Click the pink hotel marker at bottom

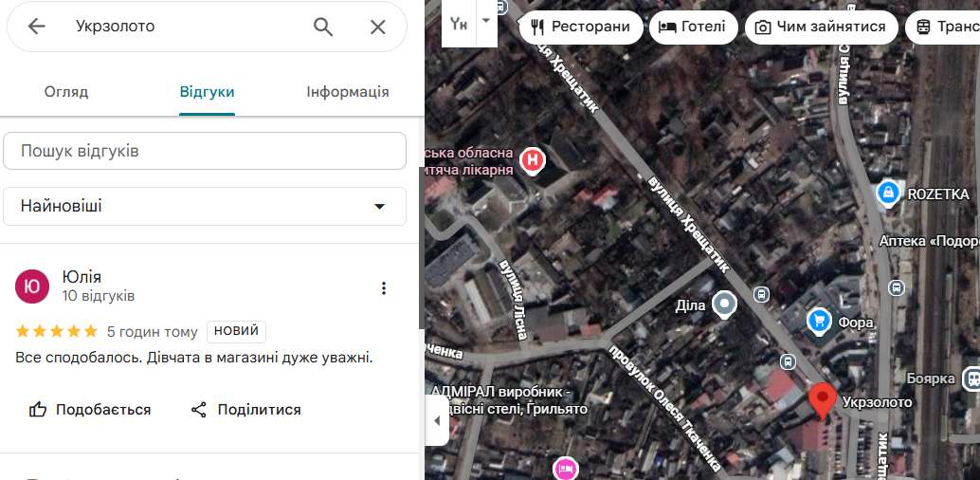pyautogui.click(x=565, y=468)
